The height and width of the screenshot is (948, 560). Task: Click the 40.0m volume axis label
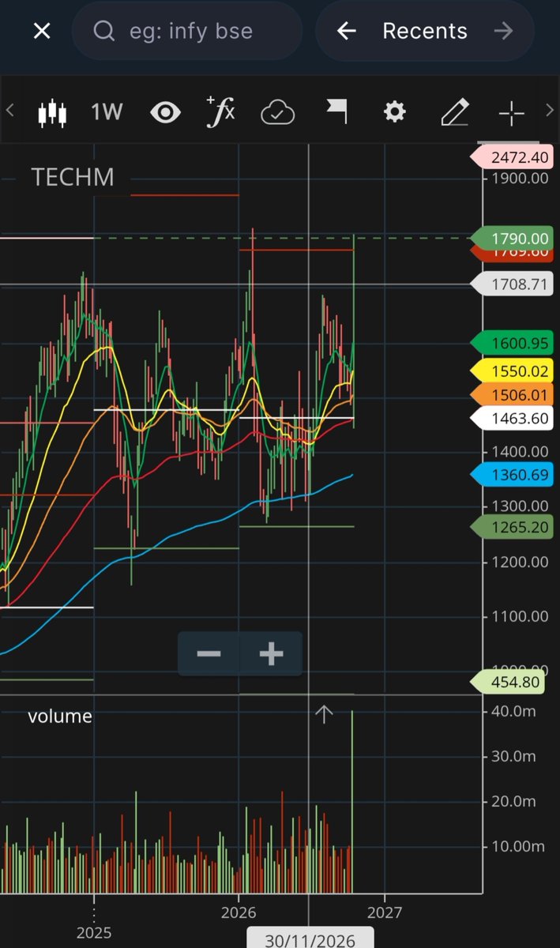point(514,711)
